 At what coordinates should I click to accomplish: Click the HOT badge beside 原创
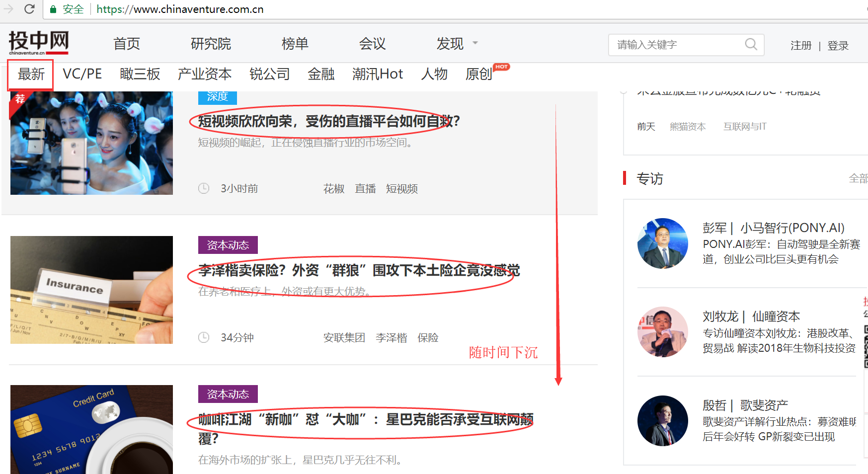(x=501, y=67)
